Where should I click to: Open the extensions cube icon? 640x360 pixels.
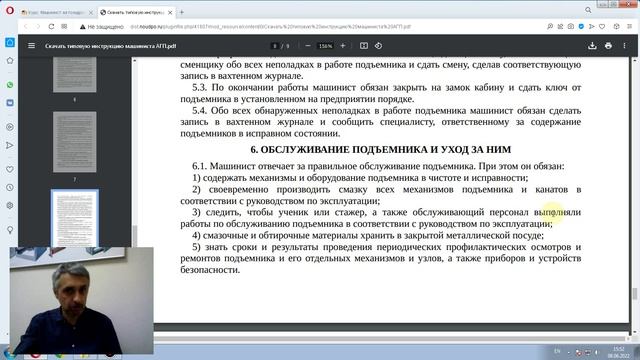point(616,27)
